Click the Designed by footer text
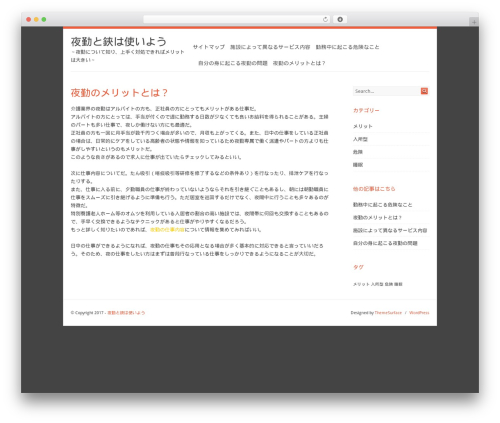 362,313
